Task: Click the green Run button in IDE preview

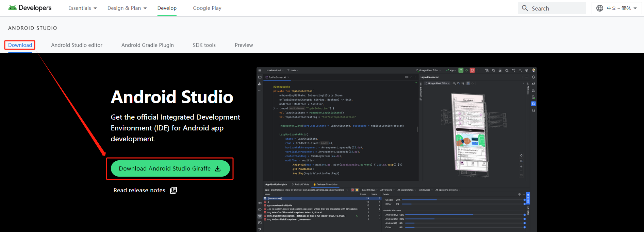Action: click(461, 70)
